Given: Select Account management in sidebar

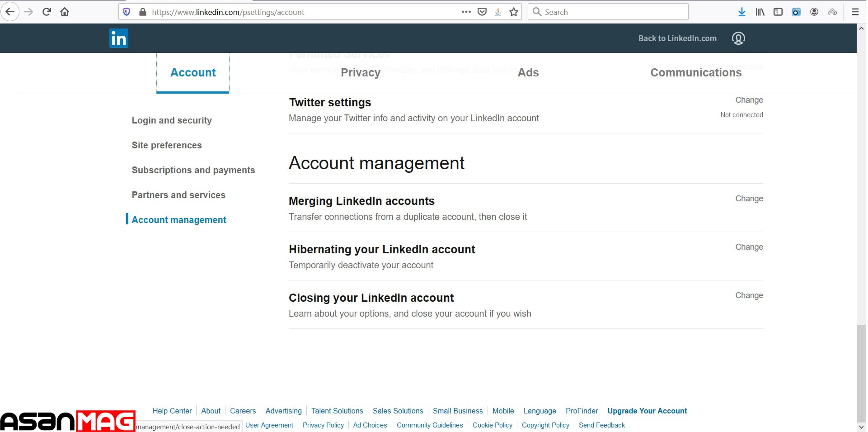Looking at the screenshot, I should [179, 220].
